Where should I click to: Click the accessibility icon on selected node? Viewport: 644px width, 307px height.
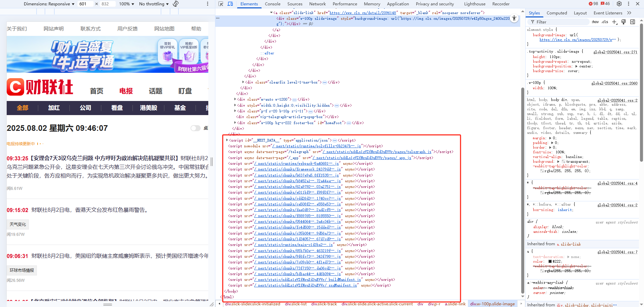(514, 18)
